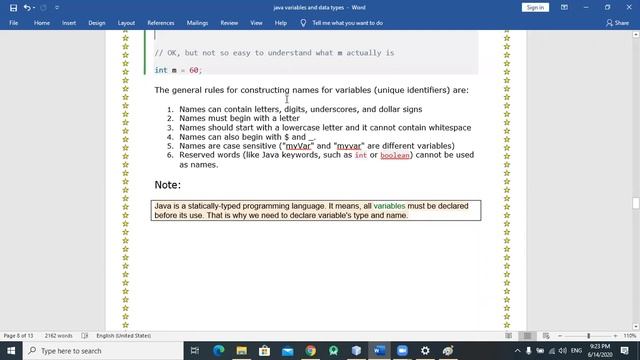640x360 pixels.
Task: Switch to the Design tab
Action: click(97, 23)
